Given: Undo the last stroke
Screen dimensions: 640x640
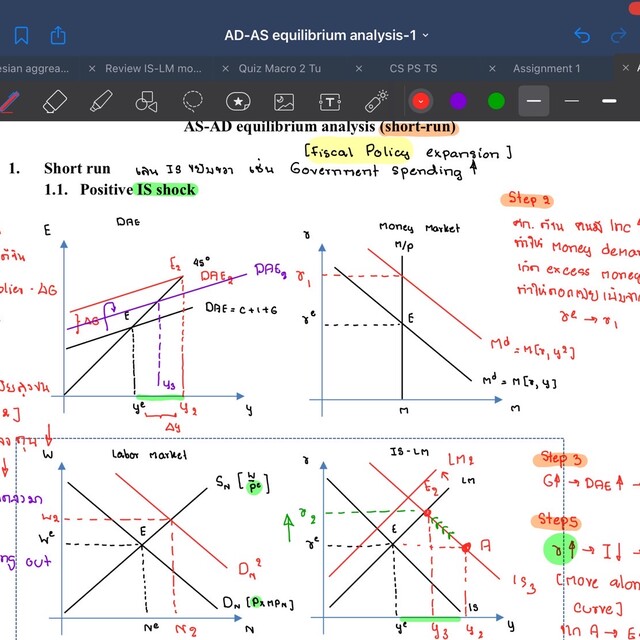Looking at the screenshot, I should (582, 35).
